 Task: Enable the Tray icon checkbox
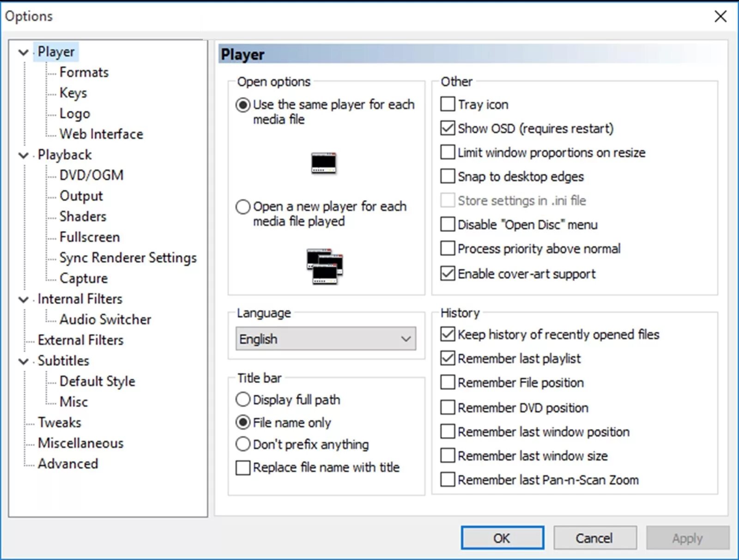coord(448,104)
